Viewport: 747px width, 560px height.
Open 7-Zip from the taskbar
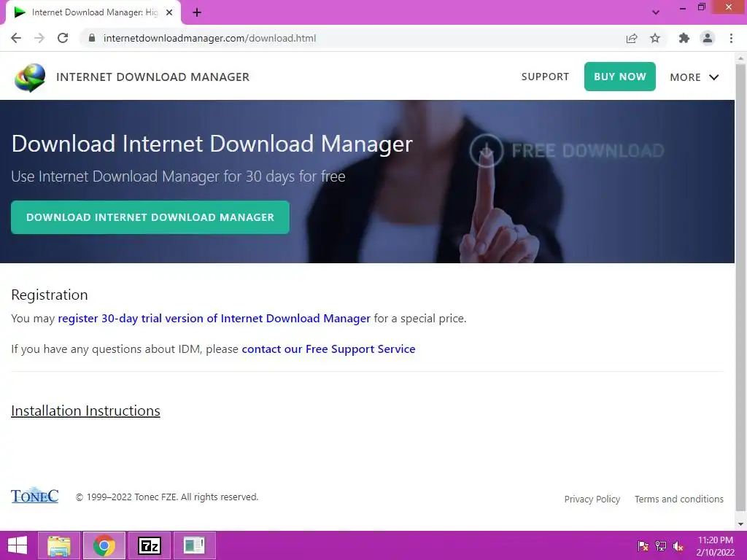(x=149, y=545)
